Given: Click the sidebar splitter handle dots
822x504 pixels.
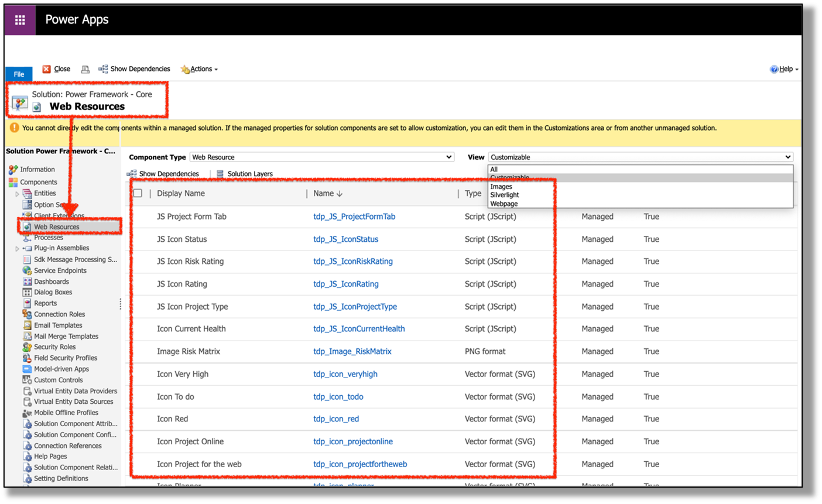Looking at the screenshot, I should click(121, 304).
